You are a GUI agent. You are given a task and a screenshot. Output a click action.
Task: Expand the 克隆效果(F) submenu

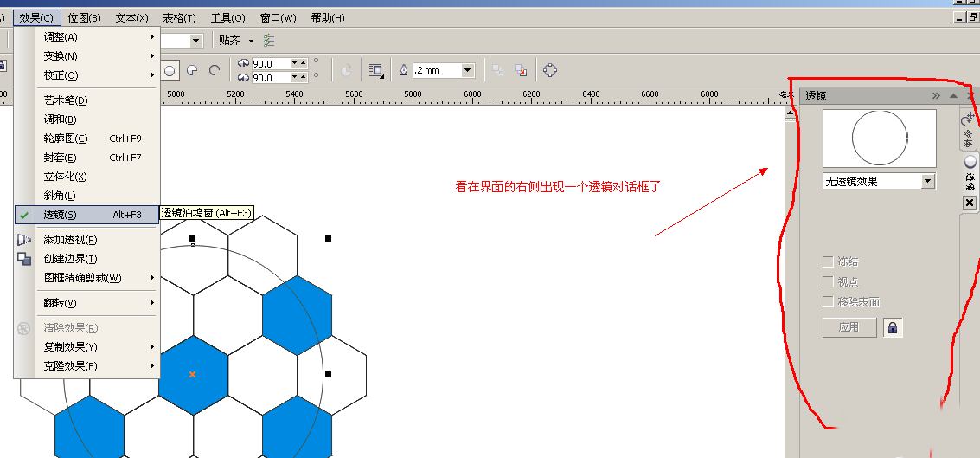coord(86,366)
